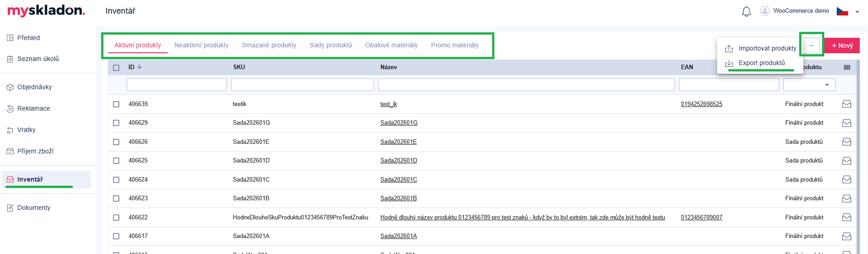Tick the select-all header checkbox

[x=116, y=67]
